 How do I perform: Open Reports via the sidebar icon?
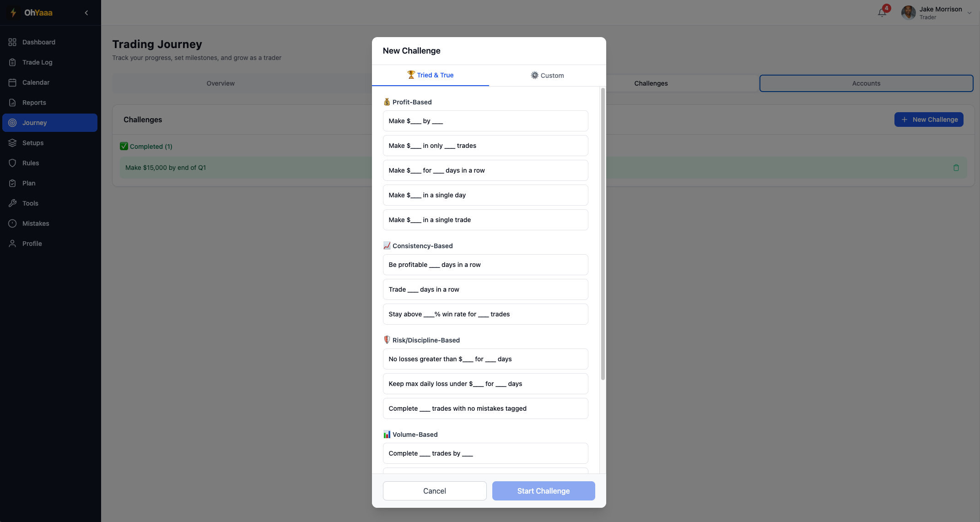pos(12,103)
